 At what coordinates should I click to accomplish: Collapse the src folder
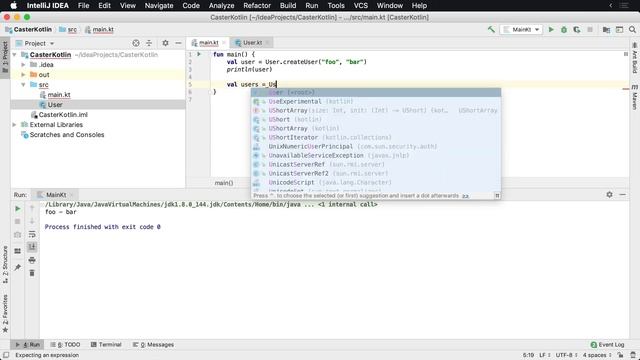pos(23,84)
